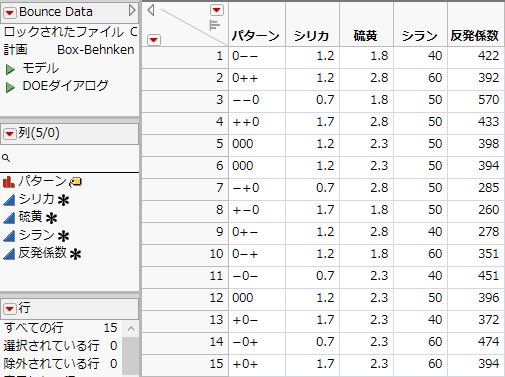
Task: Click 除外されている行 entry
Action: (x=61, y=364)
